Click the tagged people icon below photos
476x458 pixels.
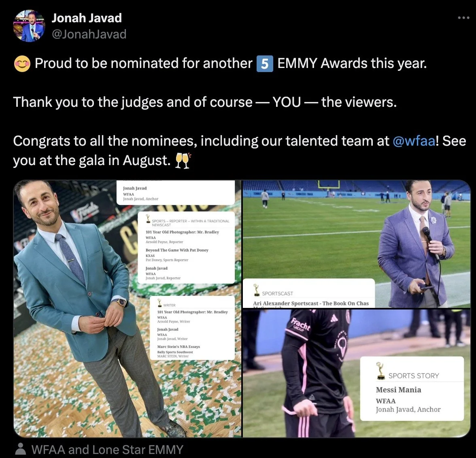[x=20, y=449]
